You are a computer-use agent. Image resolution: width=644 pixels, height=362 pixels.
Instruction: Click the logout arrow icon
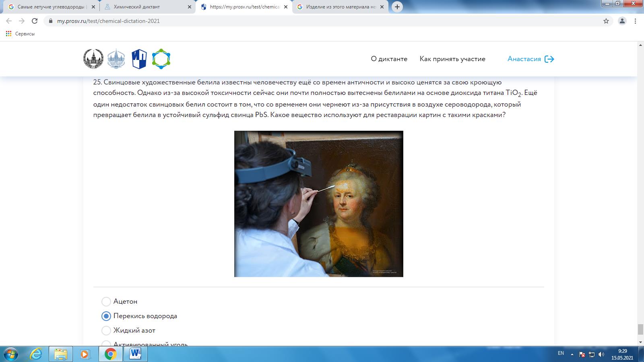point(549,59)
